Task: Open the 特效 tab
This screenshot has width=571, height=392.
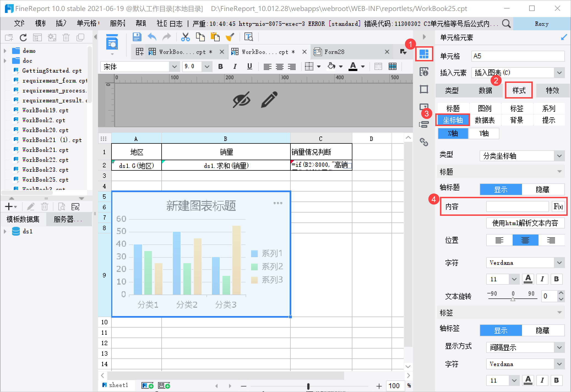Action: pos(552,90)
